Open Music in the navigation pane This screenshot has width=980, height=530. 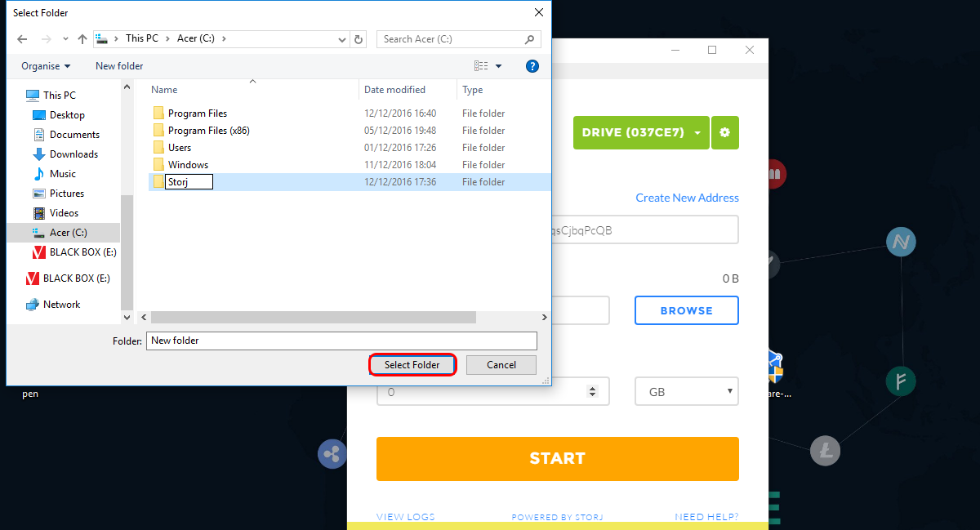click(x=63, y=174)
